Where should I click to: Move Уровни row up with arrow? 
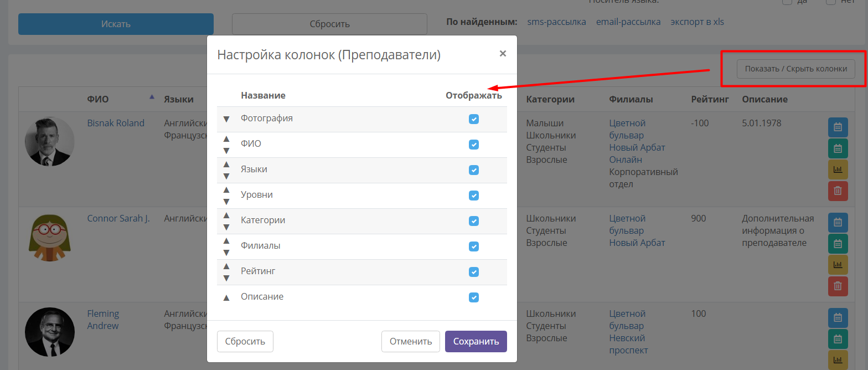(226, 189)
